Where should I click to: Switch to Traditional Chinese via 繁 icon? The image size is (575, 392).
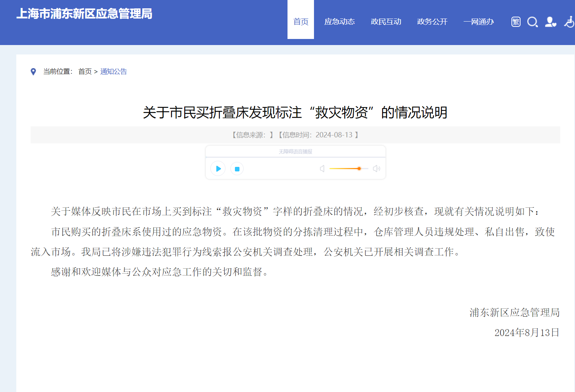point(516,22)
